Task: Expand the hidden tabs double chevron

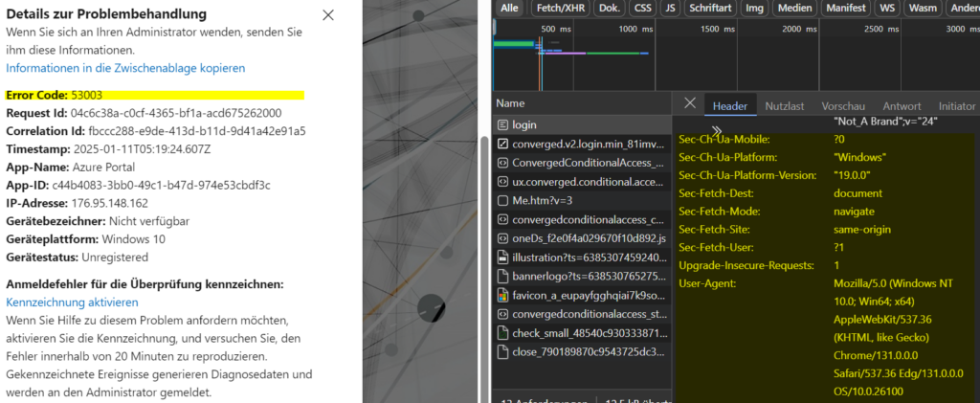Action: (716, 129)
